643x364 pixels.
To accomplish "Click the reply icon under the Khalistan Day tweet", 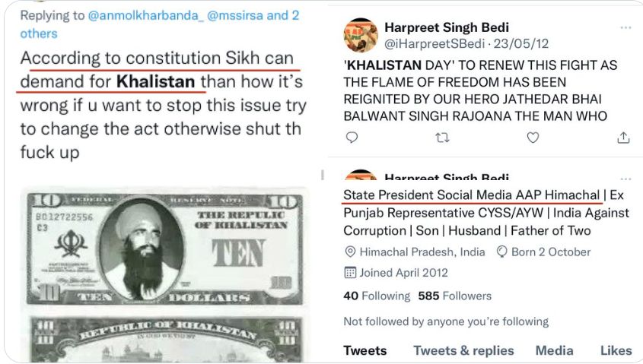I will 352,138.
